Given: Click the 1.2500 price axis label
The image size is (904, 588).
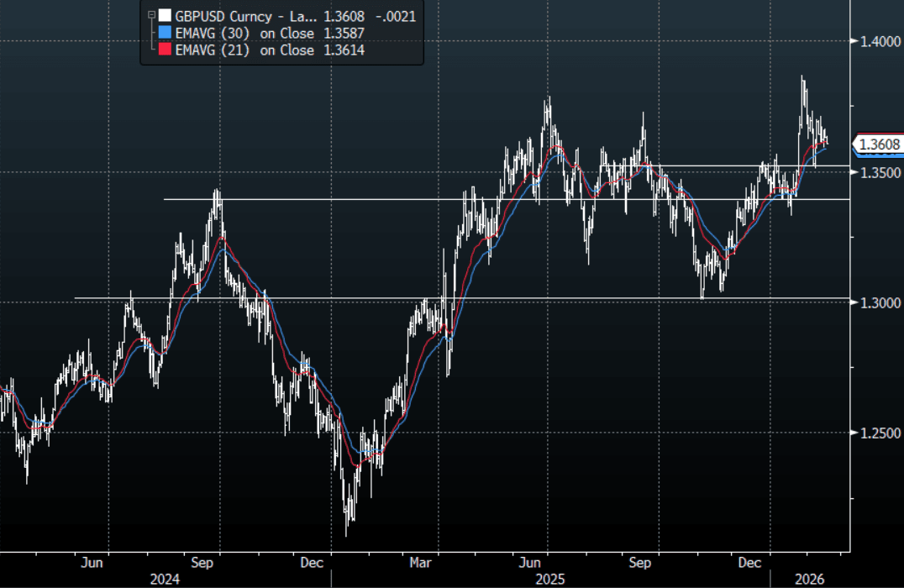Looking at the screenshot, I should tap(877, 433).
